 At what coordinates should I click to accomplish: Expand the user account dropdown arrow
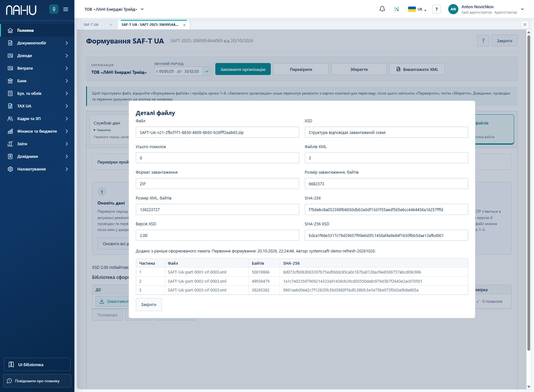point(522,9)
